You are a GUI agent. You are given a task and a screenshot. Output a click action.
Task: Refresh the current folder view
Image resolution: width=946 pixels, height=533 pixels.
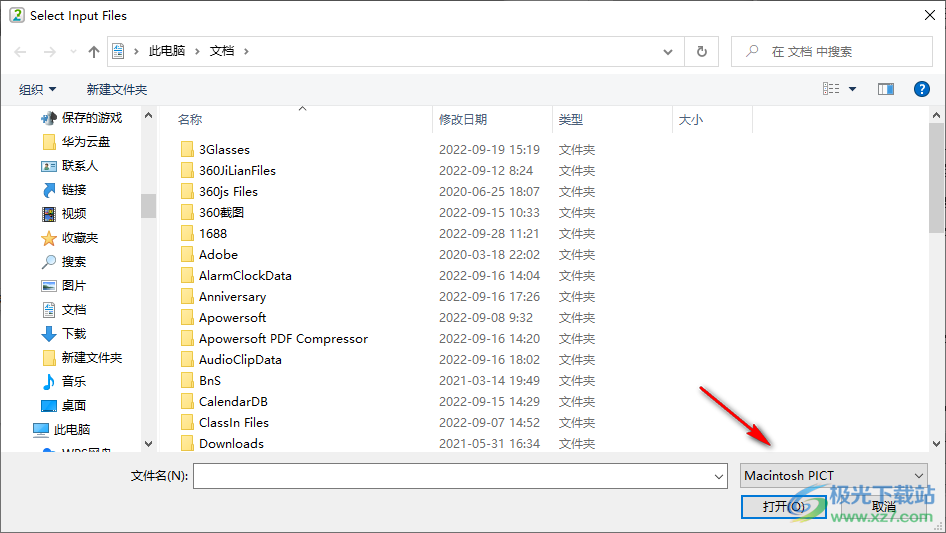(702, 52)
